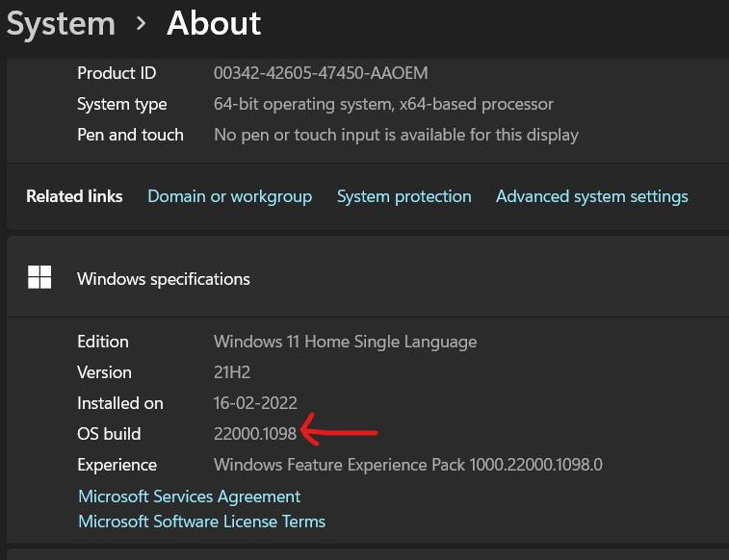The width and height of the screenshot is (729, 560).
Task: Click the Edition value Windows 11 Home
Action: point(345,342)
